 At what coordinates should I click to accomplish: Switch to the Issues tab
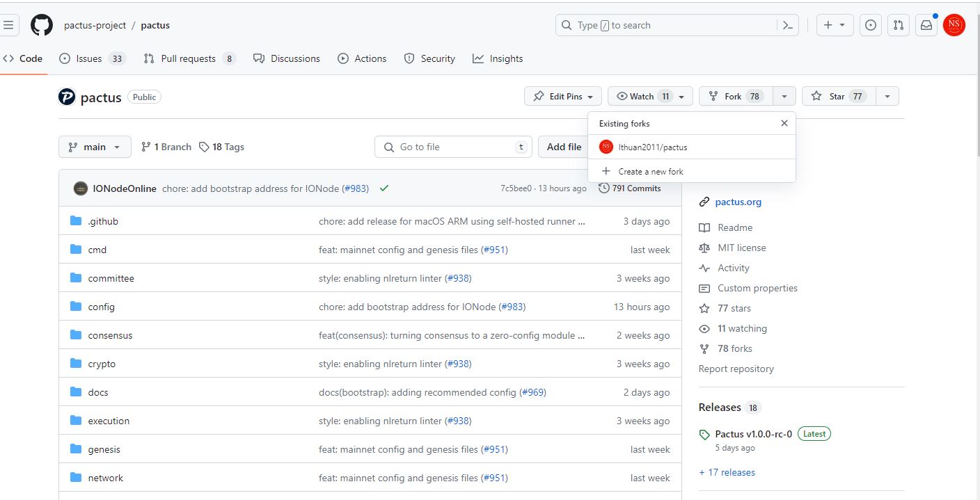(88, 59)
